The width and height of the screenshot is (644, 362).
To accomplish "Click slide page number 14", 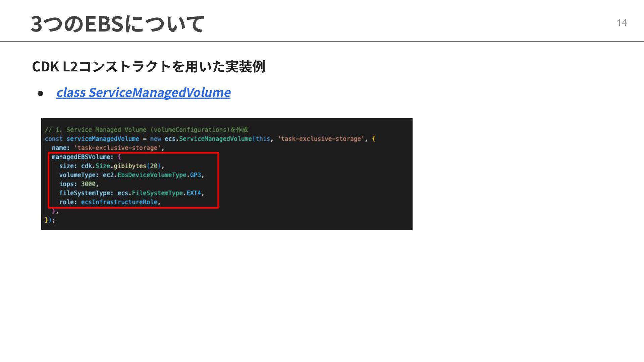I will 621,22.
